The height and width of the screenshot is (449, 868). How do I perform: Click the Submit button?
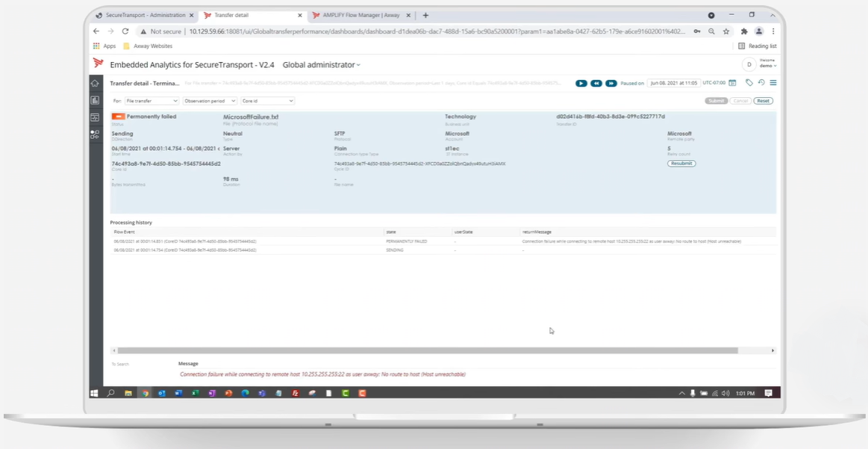716,101
